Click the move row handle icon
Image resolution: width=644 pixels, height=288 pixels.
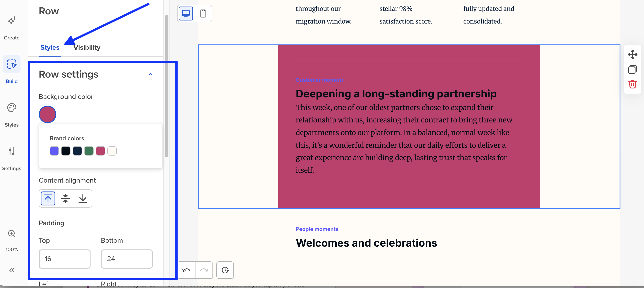pos(632,54)
